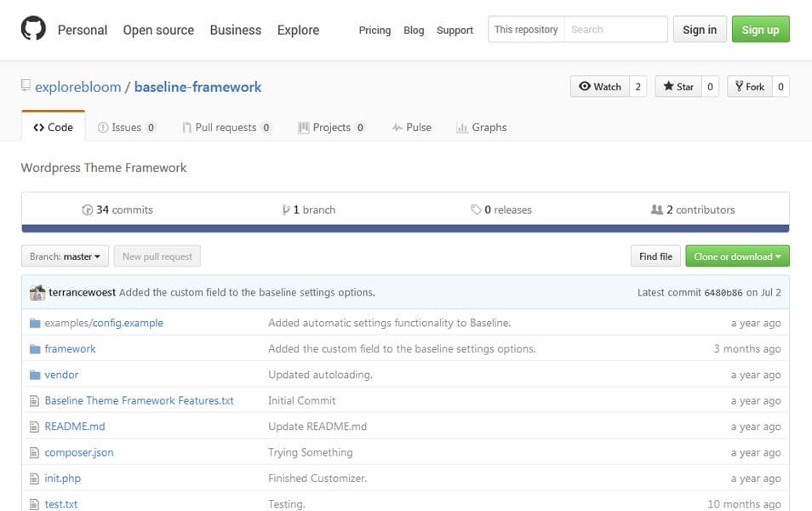Viewport: 812px width, 511px height.
Task: Open the Pricing menu item
Action: pyautogui.click(x=375, y=31)
